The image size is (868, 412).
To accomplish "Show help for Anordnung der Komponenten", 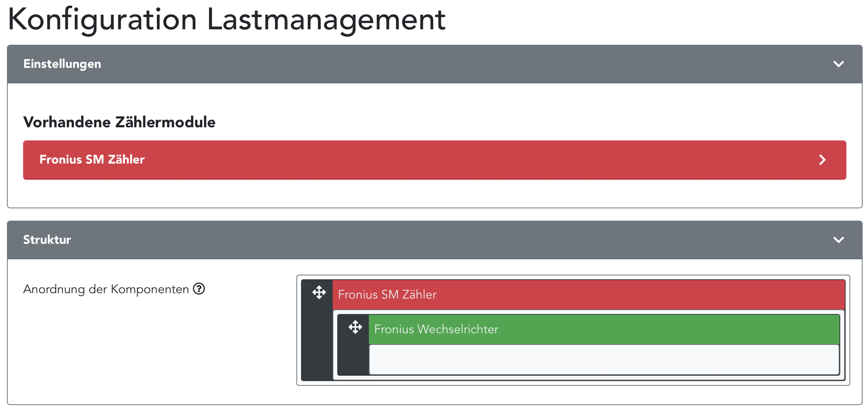I will coord(199,289).
